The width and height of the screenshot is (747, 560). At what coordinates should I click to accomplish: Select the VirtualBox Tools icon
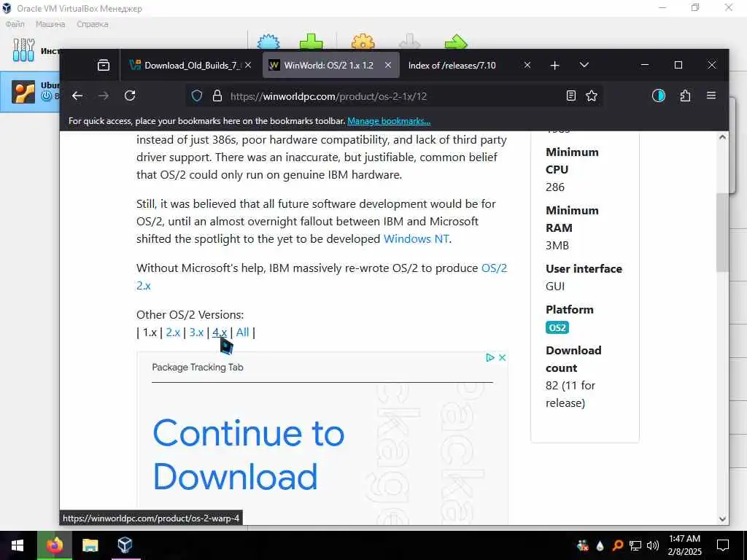click(x=24, y=50)
